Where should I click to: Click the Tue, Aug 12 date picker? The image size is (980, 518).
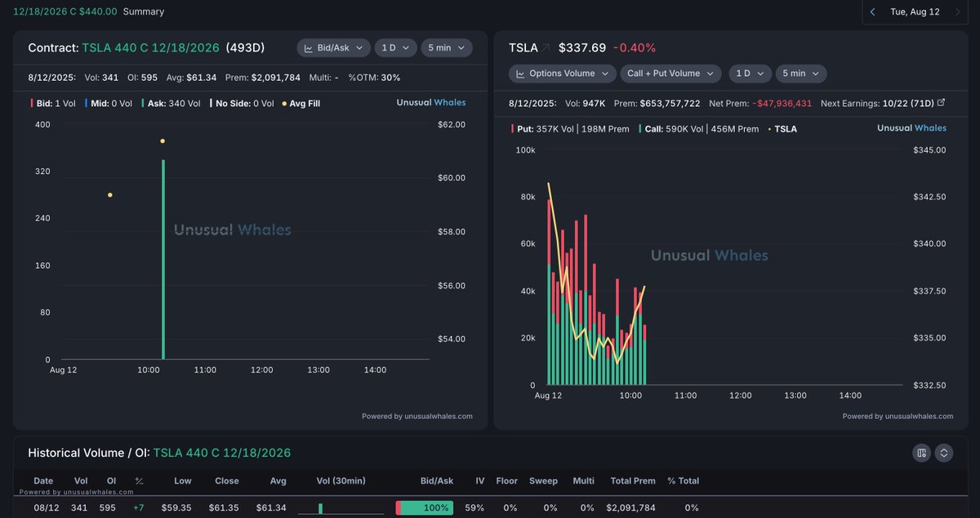tap(915, 12)
